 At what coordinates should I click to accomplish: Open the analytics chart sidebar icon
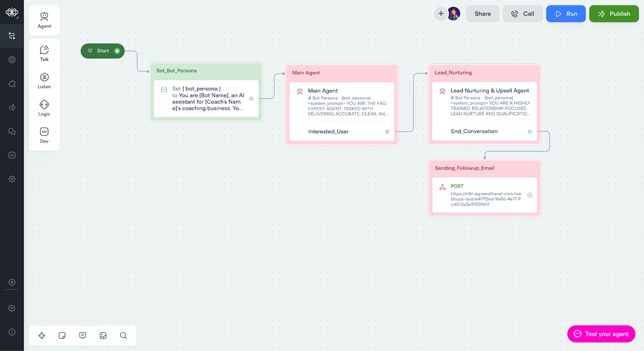(12, 155)
